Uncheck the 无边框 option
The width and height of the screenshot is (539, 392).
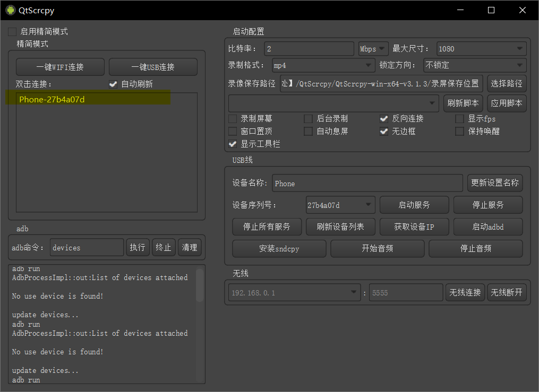(x=384, y=132)
